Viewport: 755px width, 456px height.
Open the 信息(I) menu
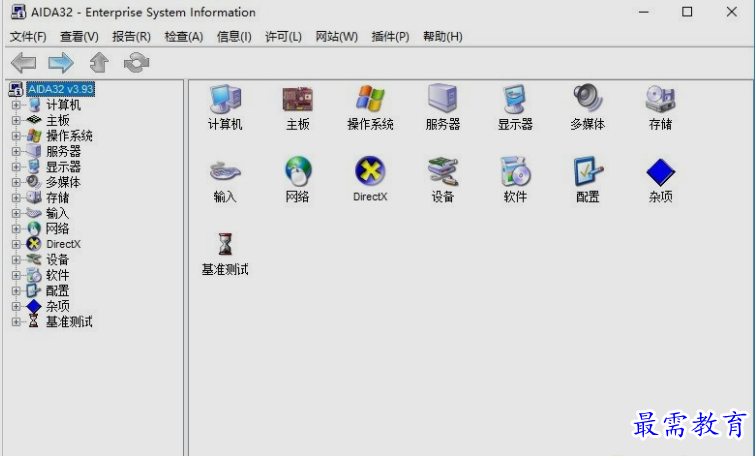pyautogui.click(x=234, y=37)
